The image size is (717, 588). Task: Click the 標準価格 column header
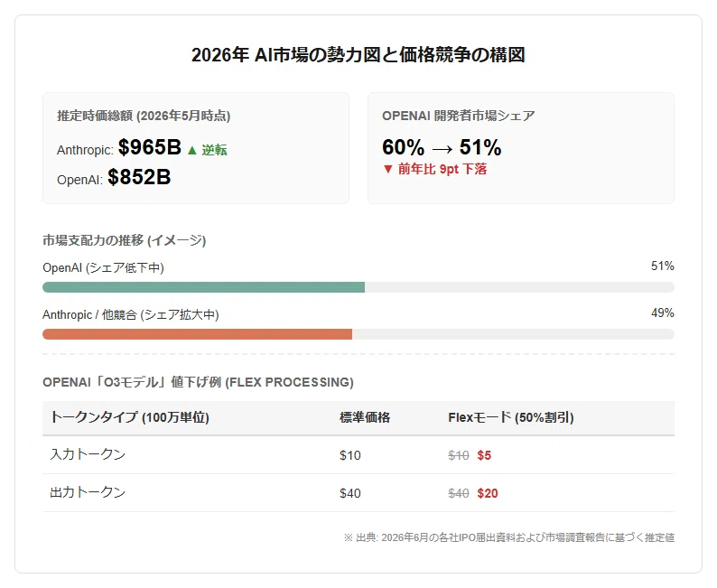tap(365, 417)
